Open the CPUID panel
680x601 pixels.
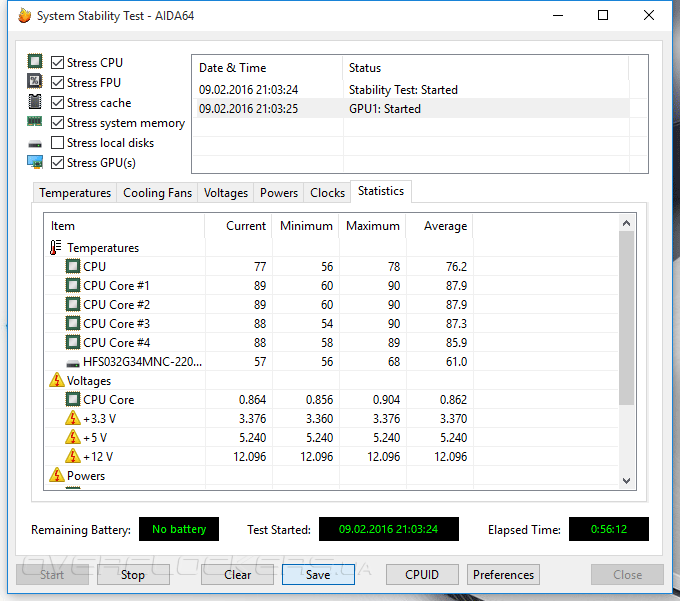coord(422,575)
